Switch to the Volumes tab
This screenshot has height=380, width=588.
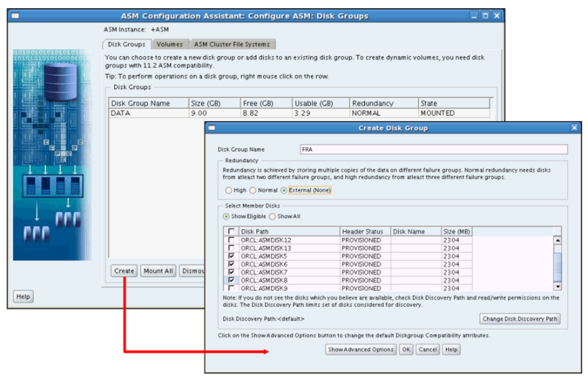[x=170, y=44]
